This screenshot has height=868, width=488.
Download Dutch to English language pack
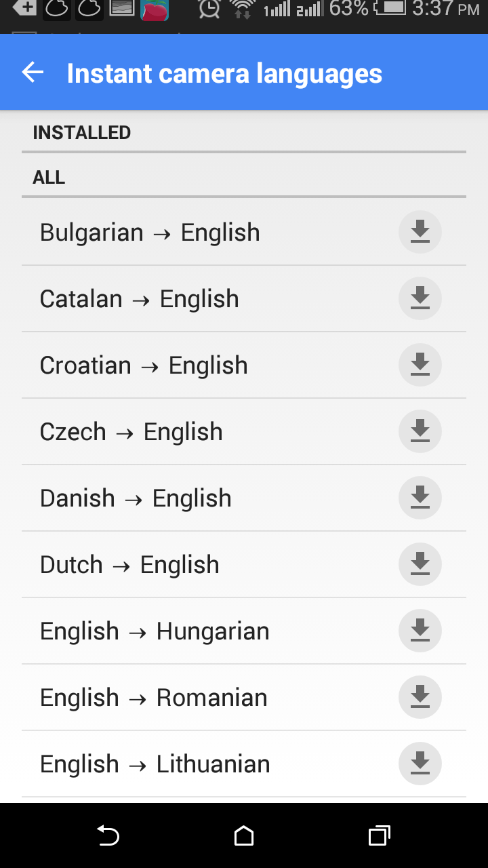(420, 564)
